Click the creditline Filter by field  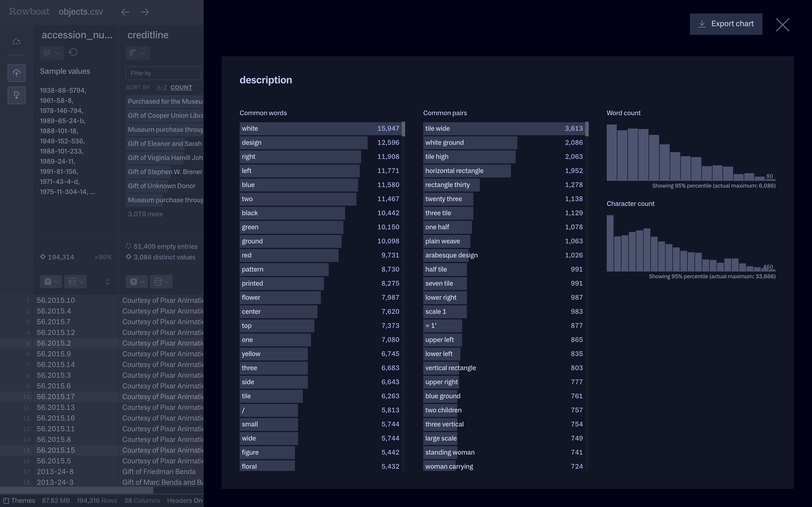point(164,73)
